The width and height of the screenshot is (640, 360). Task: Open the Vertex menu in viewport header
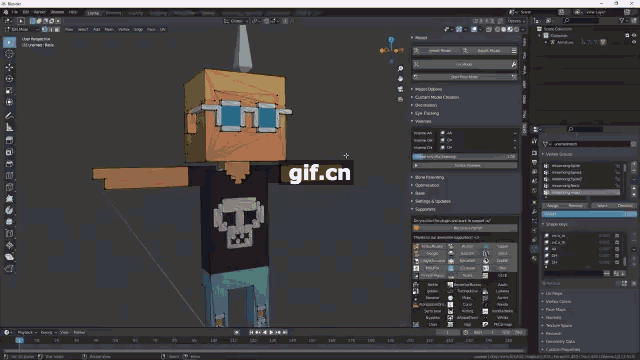[x=123, y=29]
